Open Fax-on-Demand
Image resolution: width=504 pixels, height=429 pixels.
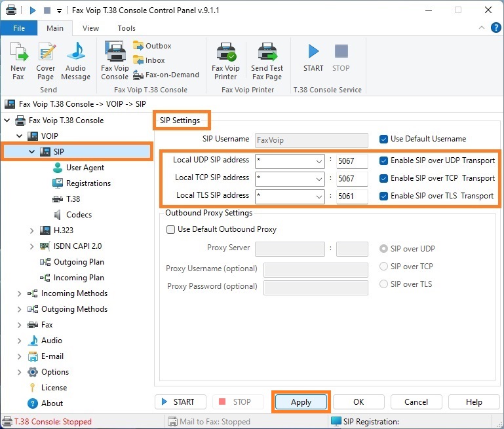166,75
